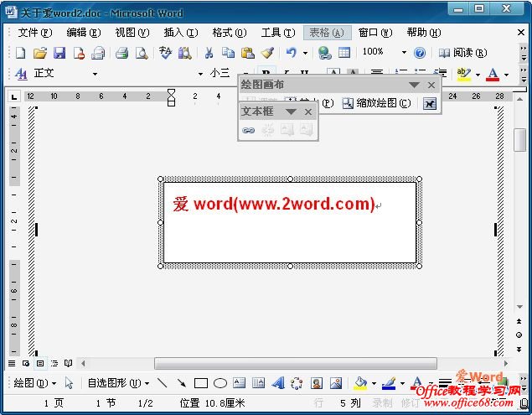The width and height of the screenshot is (532, 415).
Task: Click the 缩放绘图 Scale Drawing button
Action: (376, 103)
